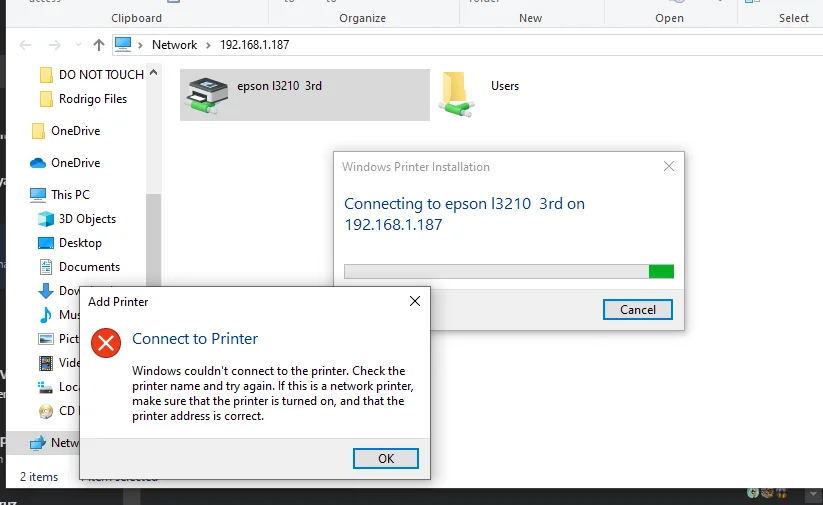
Task: Click the Music note icon
Action: [46, 314]
